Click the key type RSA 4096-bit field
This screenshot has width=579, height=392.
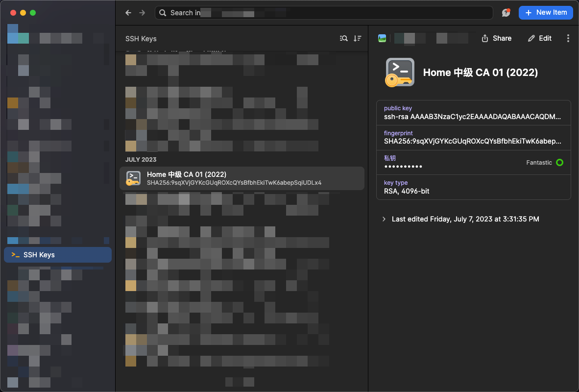point(473,187)
